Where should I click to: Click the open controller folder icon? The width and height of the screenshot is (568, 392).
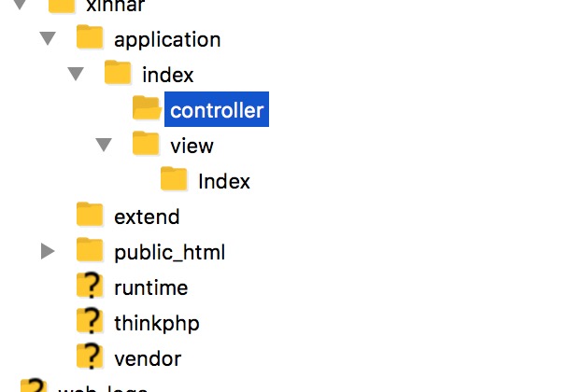click(x=147, y=108)
